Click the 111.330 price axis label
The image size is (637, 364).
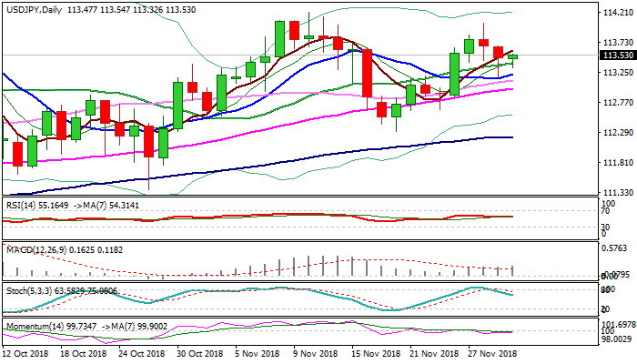(618, 193)
